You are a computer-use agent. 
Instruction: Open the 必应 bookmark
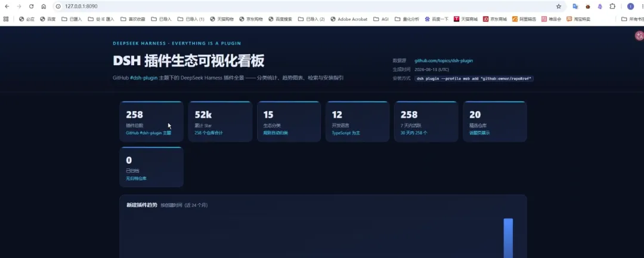(x=27, y=19)
